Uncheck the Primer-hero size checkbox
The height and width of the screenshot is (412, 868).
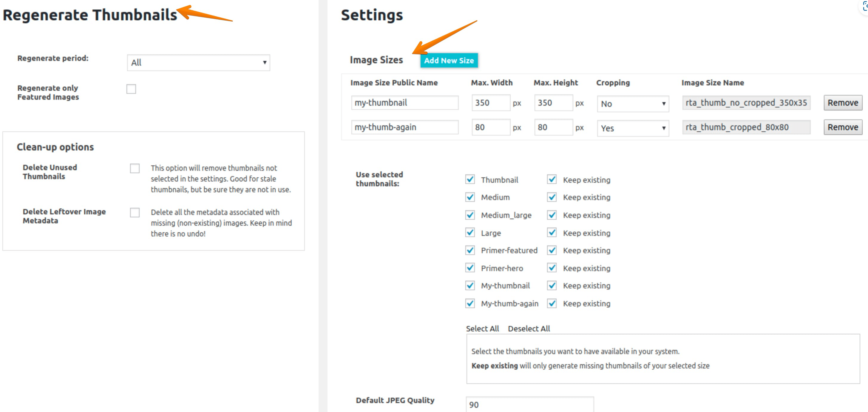[x=470, y=268]
